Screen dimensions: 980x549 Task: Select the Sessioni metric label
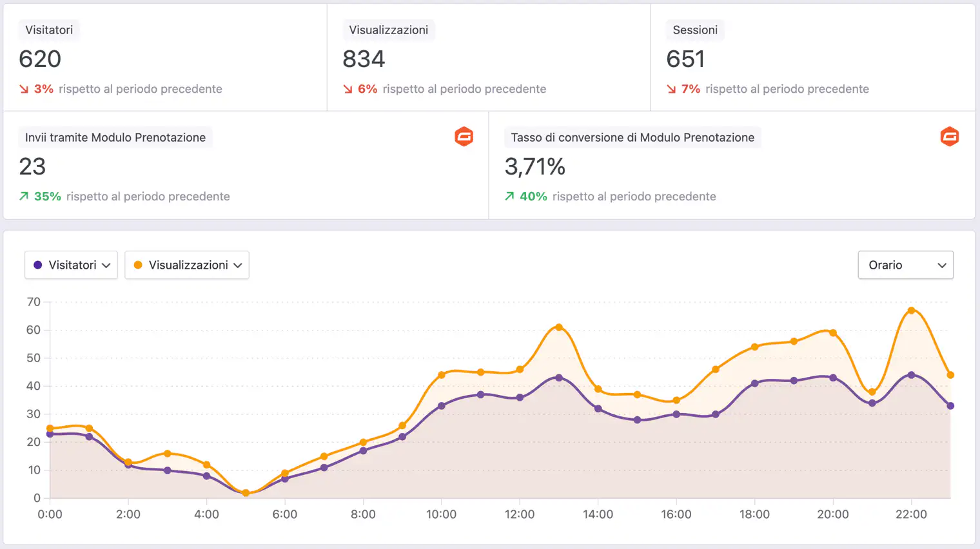click(x=695, y=30)
